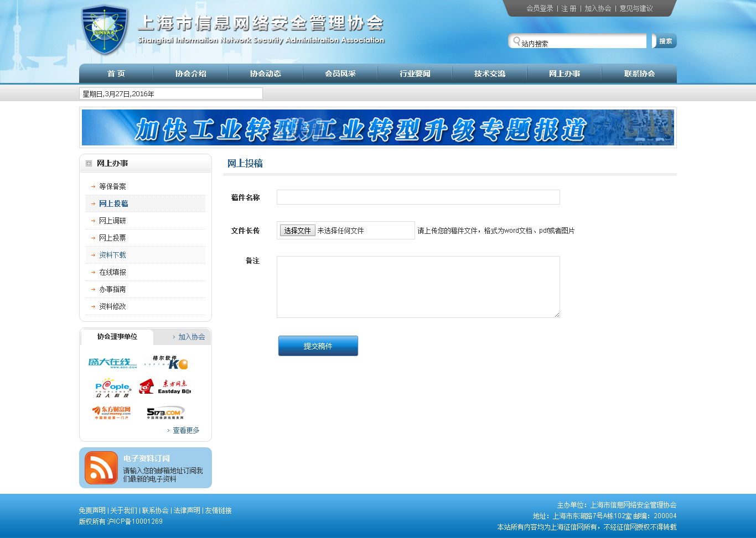Open the 会员登录 link
The width and height of the screenshot is (756, 538).
point(540,9)
